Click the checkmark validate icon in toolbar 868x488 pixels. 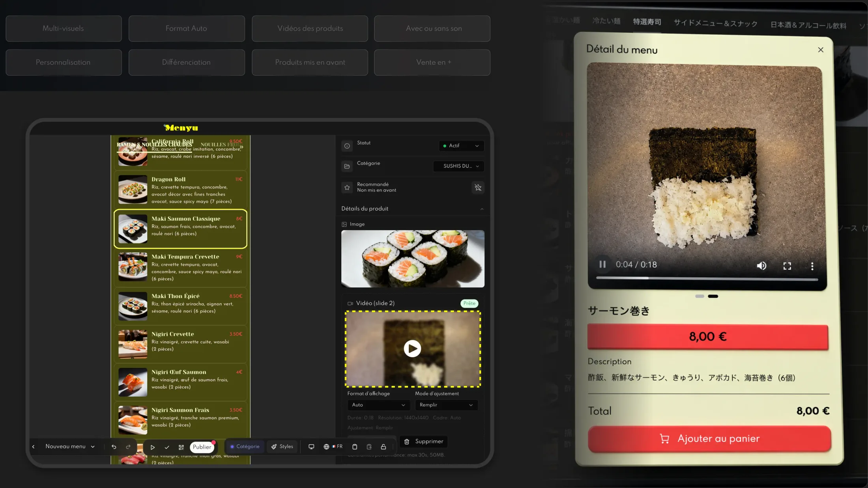click(167, 447)
